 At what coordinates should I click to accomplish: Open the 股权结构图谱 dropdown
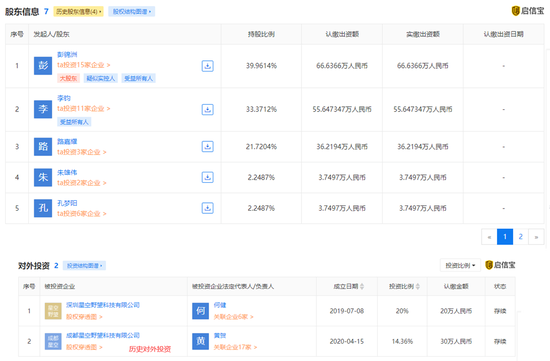click(131, 12)
